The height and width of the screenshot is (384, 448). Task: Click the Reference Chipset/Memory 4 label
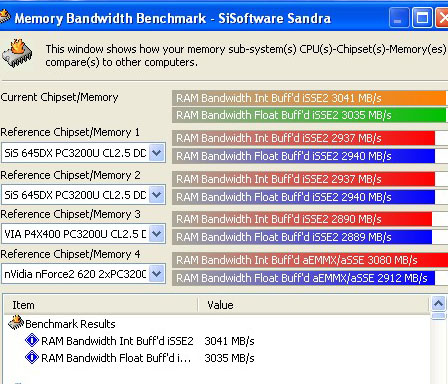point(70,254)
